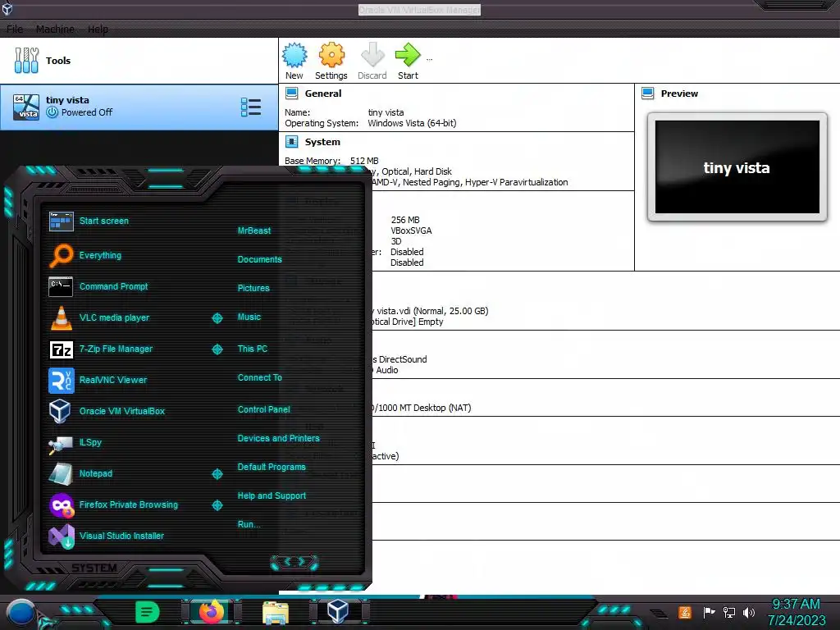This screenshot has height=630, width=840.
Task: Open This PC from start menu
Action: pyautogui.click(x=253, y=349)
